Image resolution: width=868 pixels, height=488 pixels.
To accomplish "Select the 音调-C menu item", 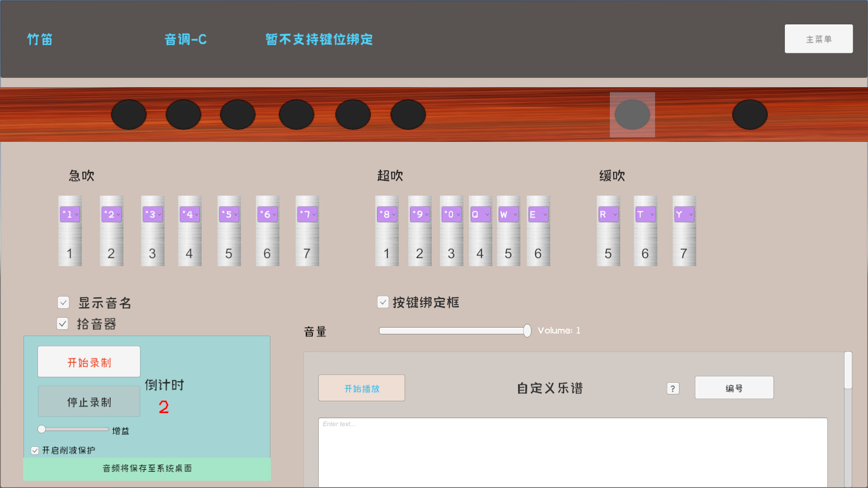I will [185, 39].
